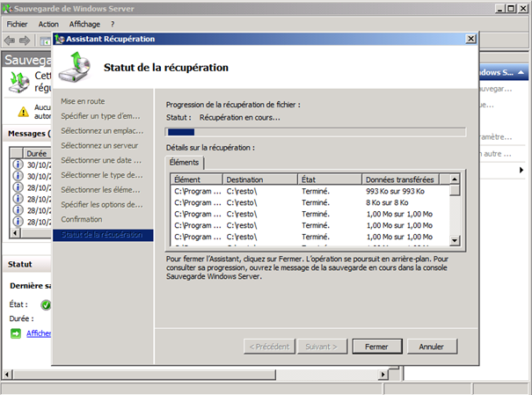Click the Sélectionnez un serveur step
The height and width of the screenshot is (395, 532).
(99, 145)
